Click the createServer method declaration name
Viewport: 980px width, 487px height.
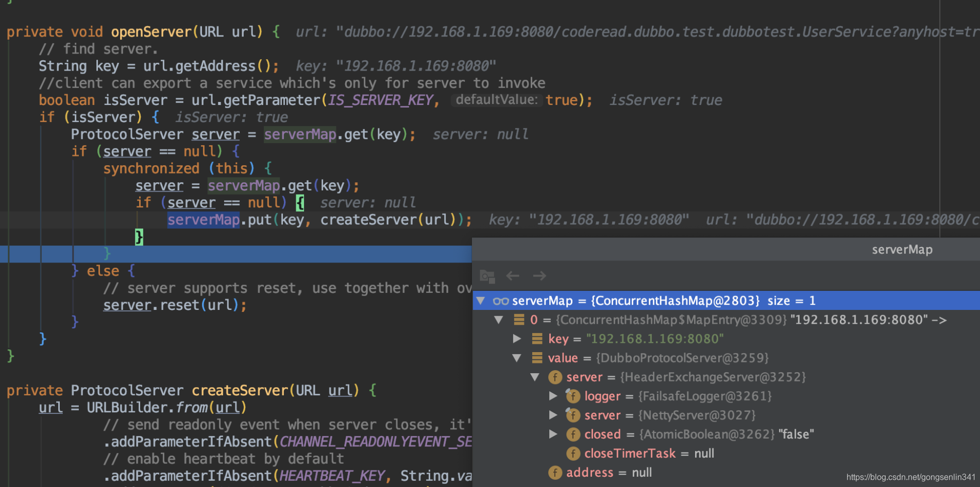[240, 390]
